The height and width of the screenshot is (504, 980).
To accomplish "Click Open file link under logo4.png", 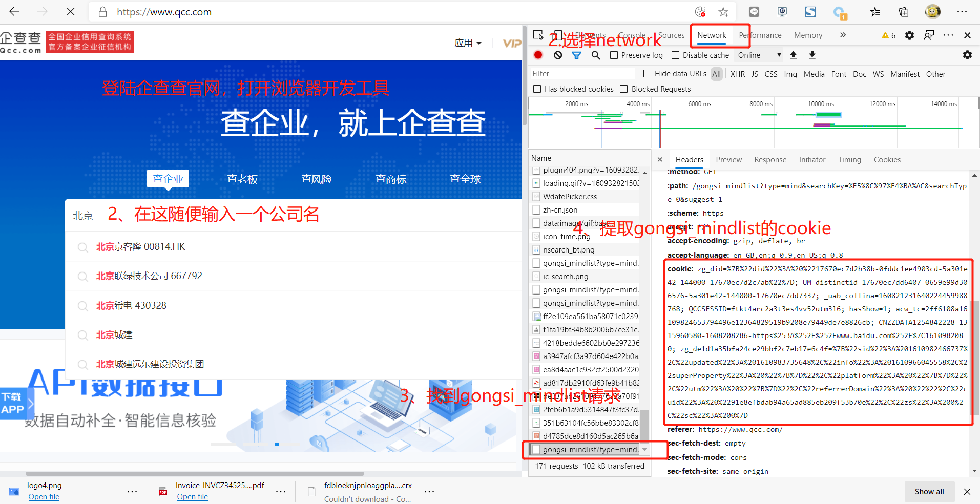I will (44, 497).
